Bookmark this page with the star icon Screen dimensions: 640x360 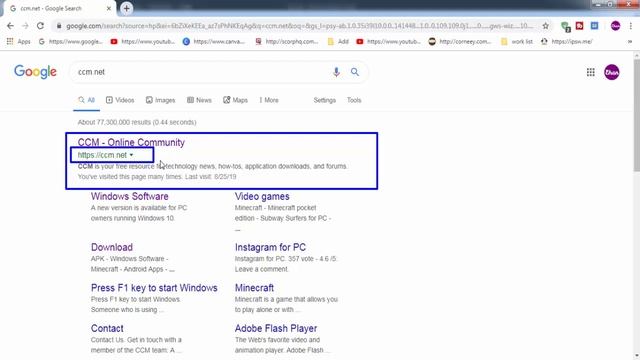tap(545, 26)
